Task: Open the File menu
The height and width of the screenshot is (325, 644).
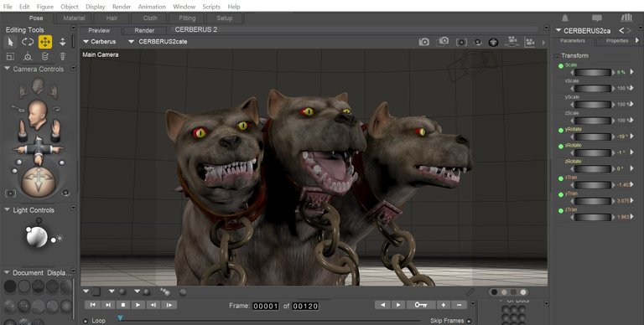Action: pyautogui.click(x=8, y=7)
